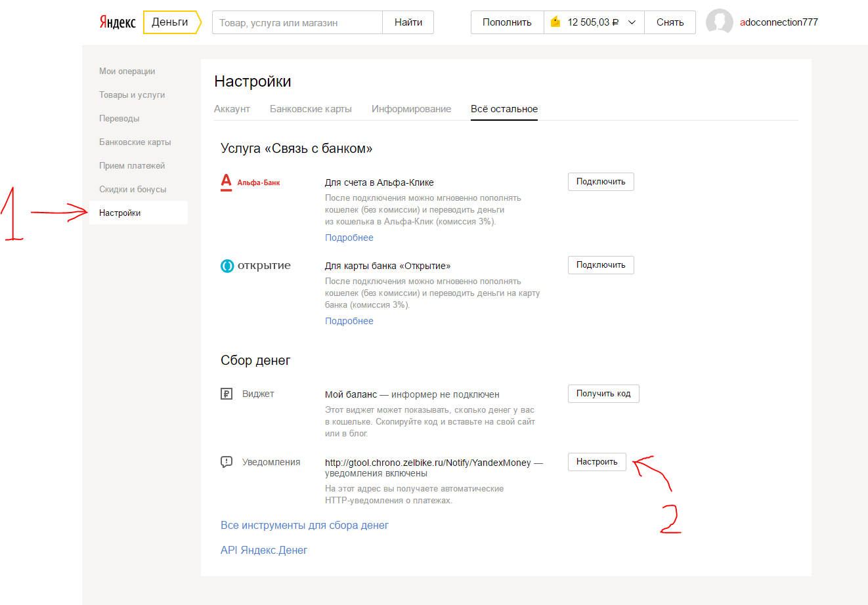Click the gtool.chrono.zelbike.ru notification URL text

428,463
